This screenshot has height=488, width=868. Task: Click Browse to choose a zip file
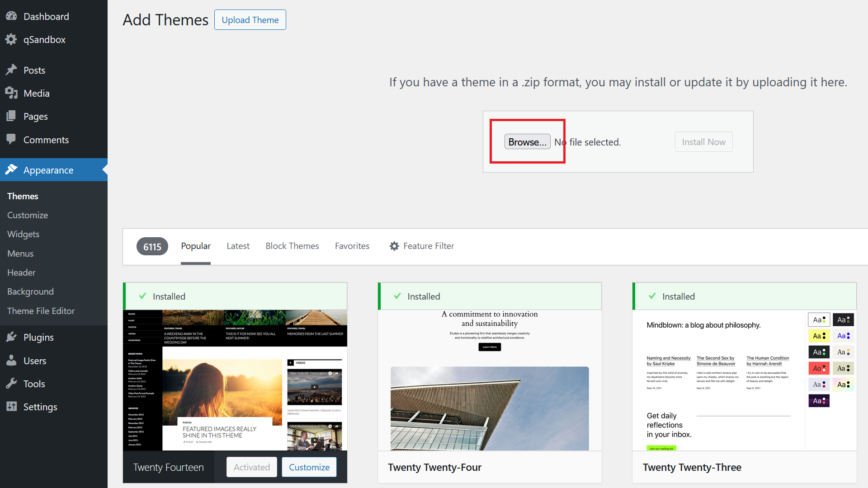[527, 142]
